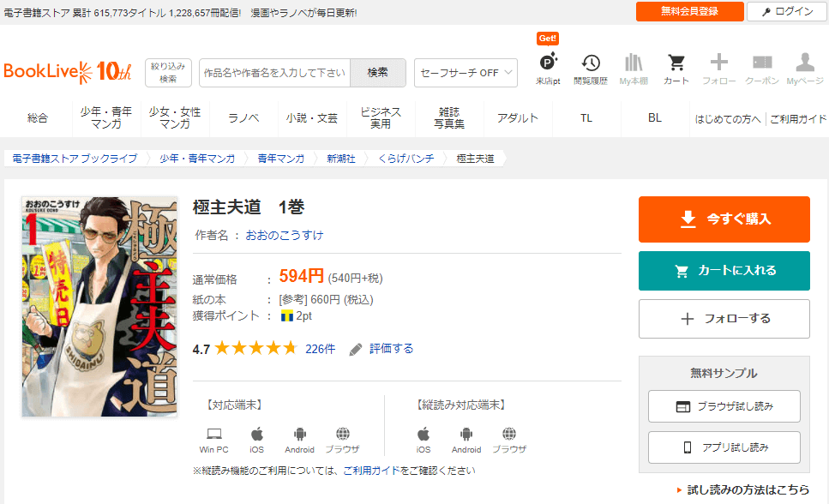Select the ラノベ category tab
The height and width of the screenshot is (504, 829).
pyautogui.click(x=243, y=118)
